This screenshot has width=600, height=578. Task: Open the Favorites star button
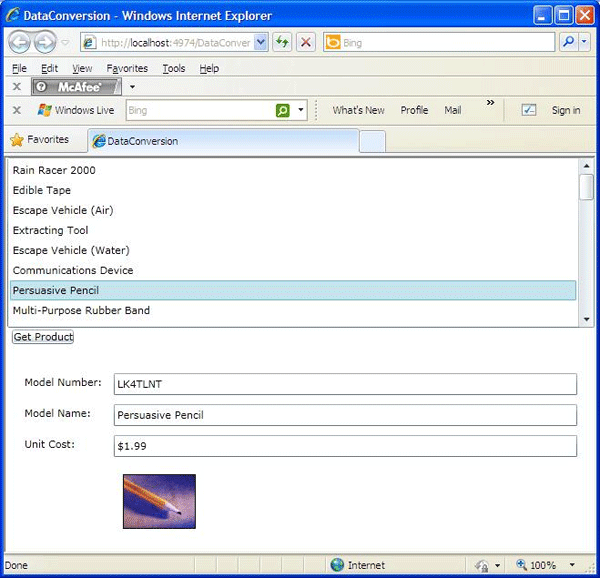click(39, 140)
